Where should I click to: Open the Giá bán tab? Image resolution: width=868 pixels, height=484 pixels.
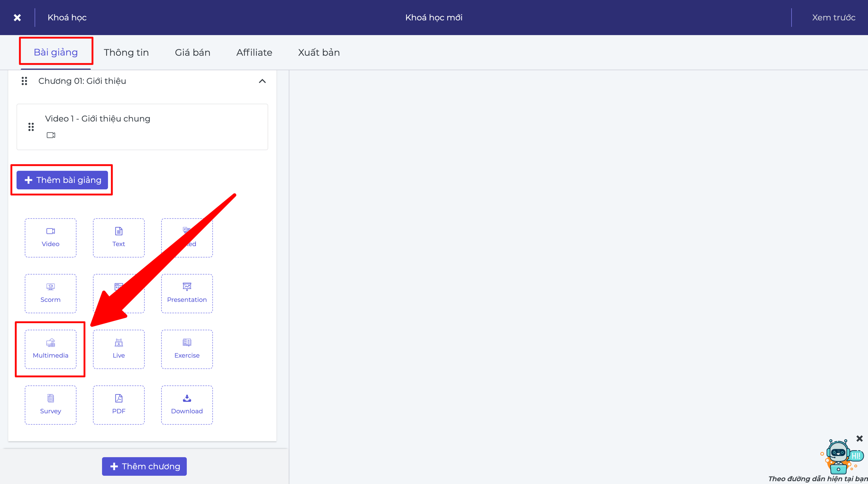click(193, 52)
